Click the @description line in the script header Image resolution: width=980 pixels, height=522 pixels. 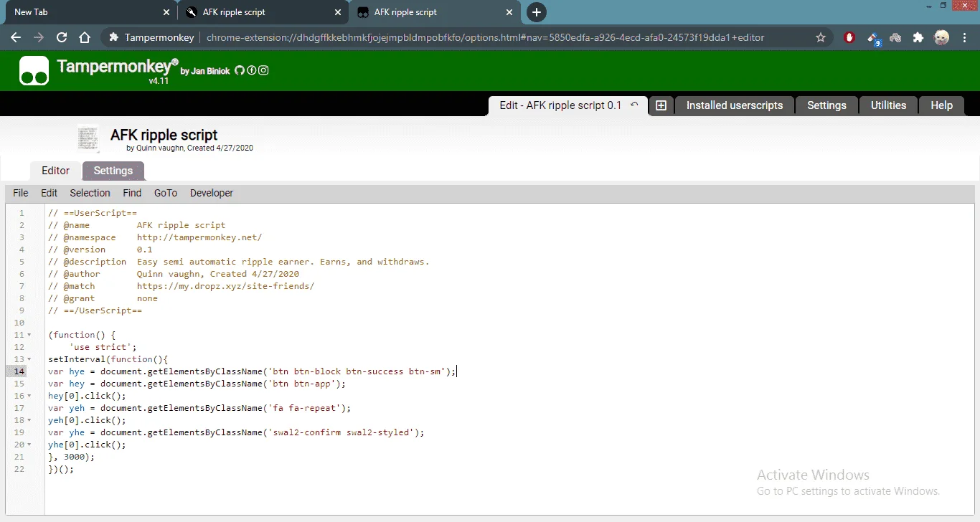coord(239,262)
